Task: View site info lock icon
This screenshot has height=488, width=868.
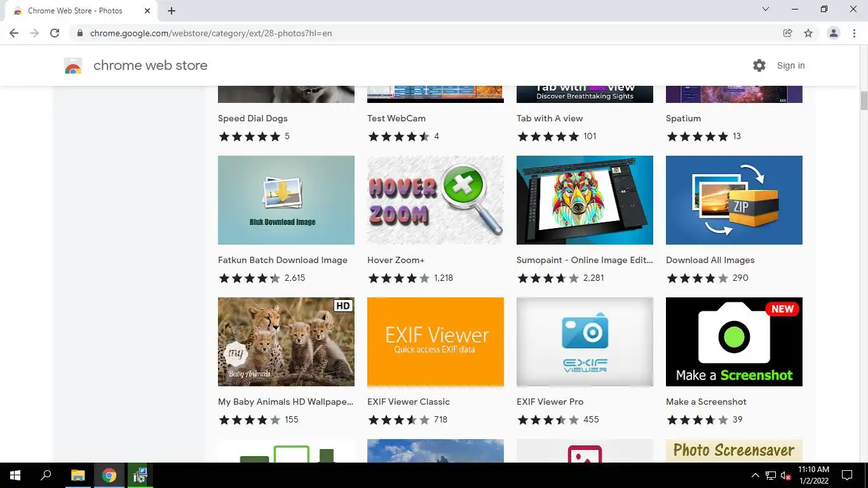Action: click(x=79, y=33)
